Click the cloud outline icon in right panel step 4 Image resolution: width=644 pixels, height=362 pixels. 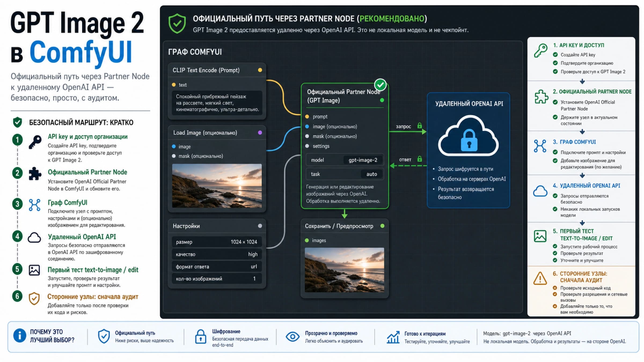click(x=540, y=191)
